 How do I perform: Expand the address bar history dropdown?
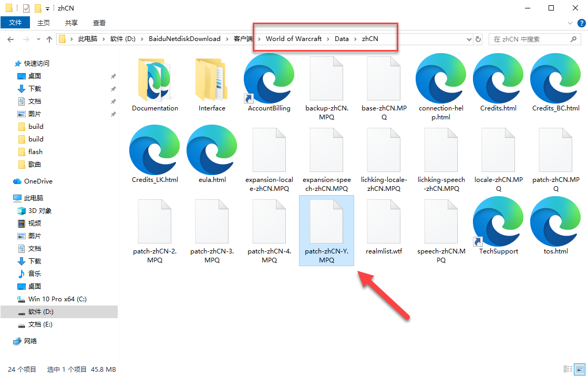click(469, 39)
